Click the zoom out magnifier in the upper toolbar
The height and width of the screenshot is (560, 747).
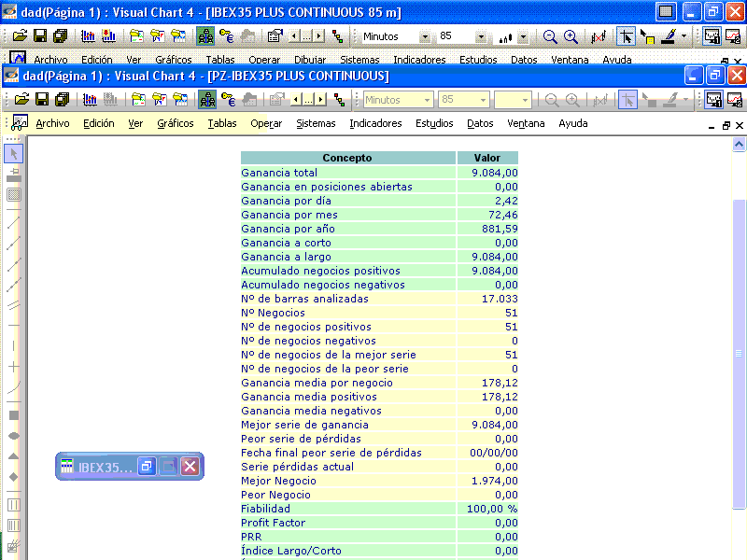[x=550, y=36]
